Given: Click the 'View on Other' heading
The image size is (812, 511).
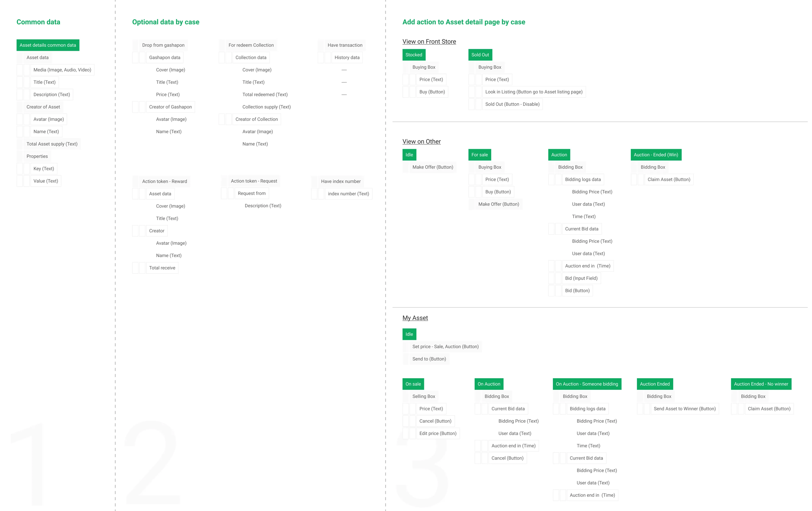Looking at the screenshot, I should tap(421, 141).
